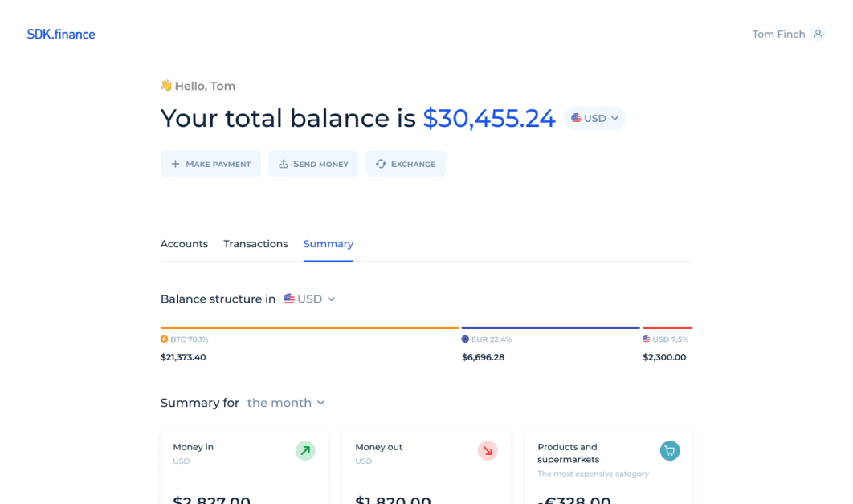Click the USD 7,5% balance amount
853x504 pixels.
[666, 357]
